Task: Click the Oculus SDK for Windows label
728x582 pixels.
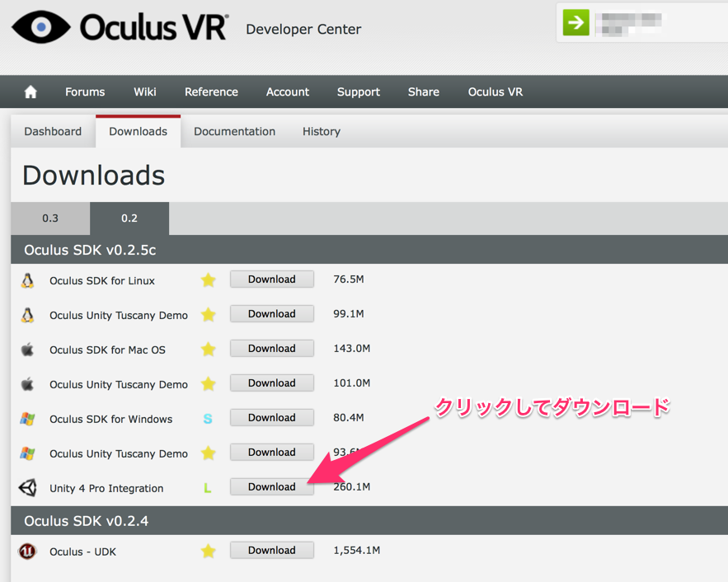Action: pos(111,419)
